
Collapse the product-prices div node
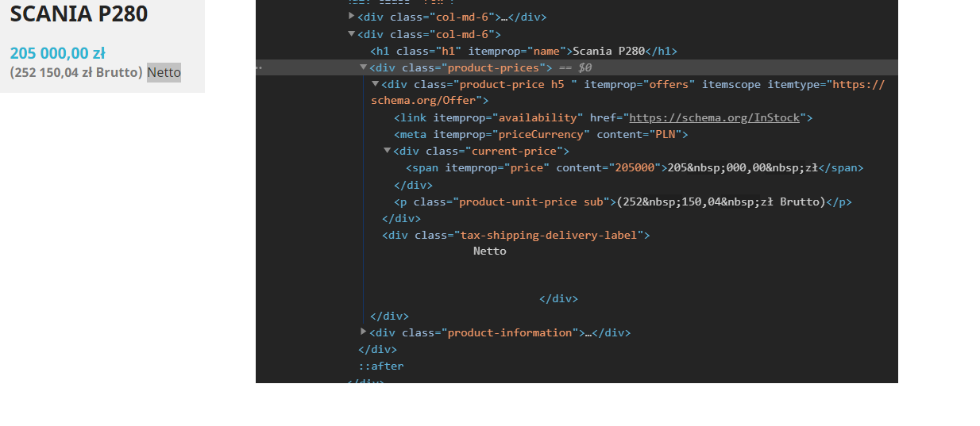click(x=364, y=67)
